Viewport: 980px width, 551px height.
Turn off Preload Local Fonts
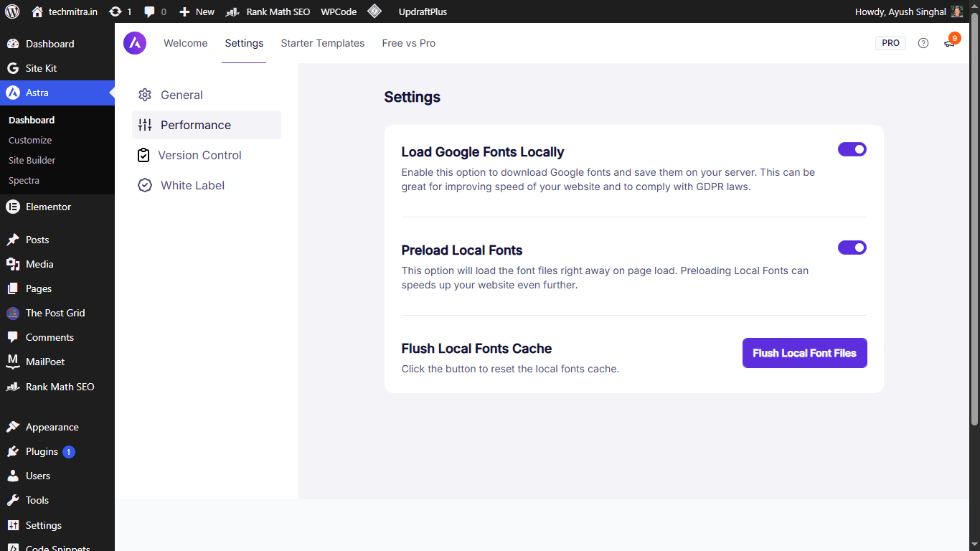(x=852, y=248)
